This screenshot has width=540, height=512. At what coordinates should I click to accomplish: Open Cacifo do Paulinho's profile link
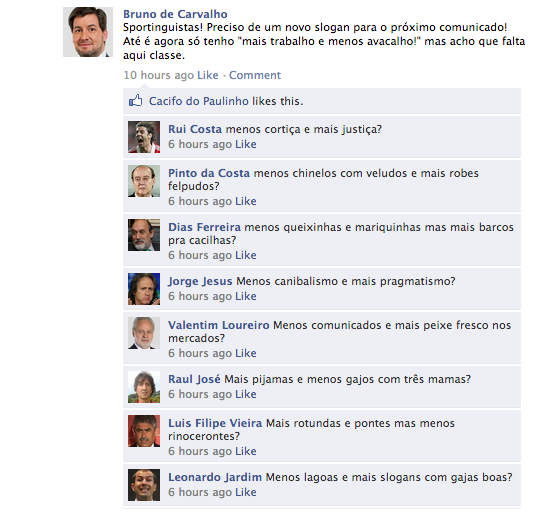tap(199, 101)
